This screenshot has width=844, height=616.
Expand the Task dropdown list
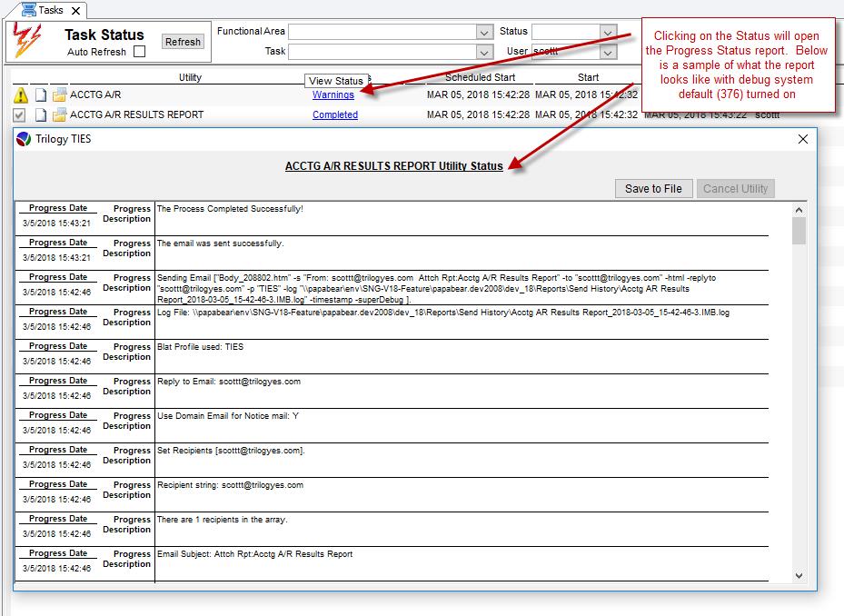click(484, 52)
